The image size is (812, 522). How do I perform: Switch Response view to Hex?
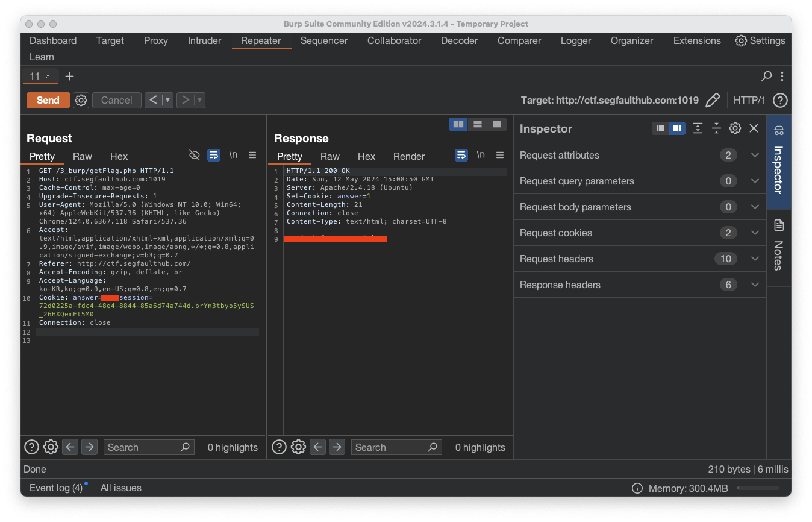coord(366,156)
